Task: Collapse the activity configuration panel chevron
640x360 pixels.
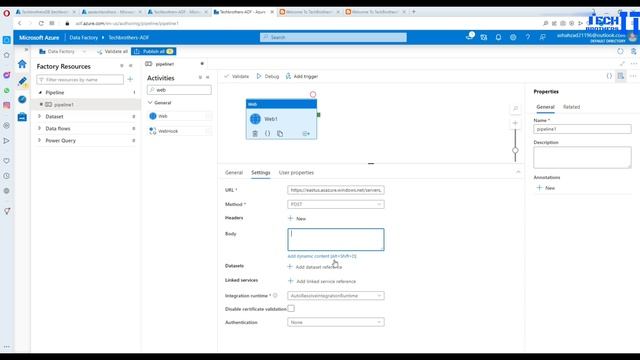Action: pyautogui.click(x=518, y=172)
